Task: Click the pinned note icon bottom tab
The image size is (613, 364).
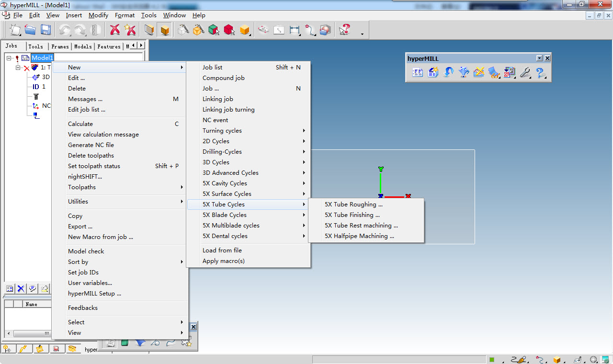Action: [x=40, y=349]
